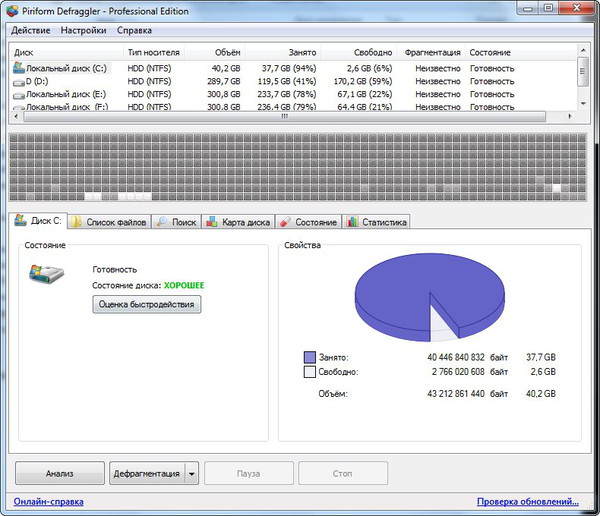Click the Local Disk (C:) drive icon
Screen dimensions: 600x516
click(x=19, y=68)
